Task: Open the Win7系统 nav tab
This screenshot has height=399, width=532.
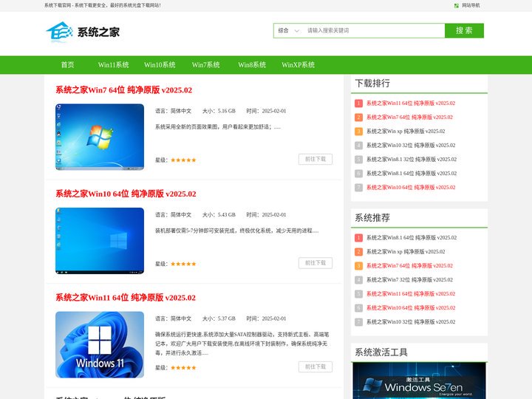Action: click(205, 65)
